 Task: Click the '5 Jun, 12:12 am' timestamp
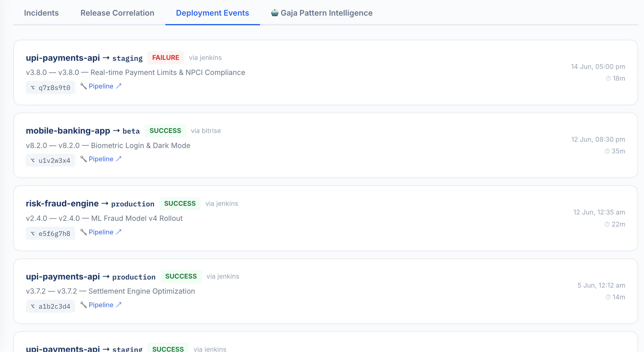601,285
